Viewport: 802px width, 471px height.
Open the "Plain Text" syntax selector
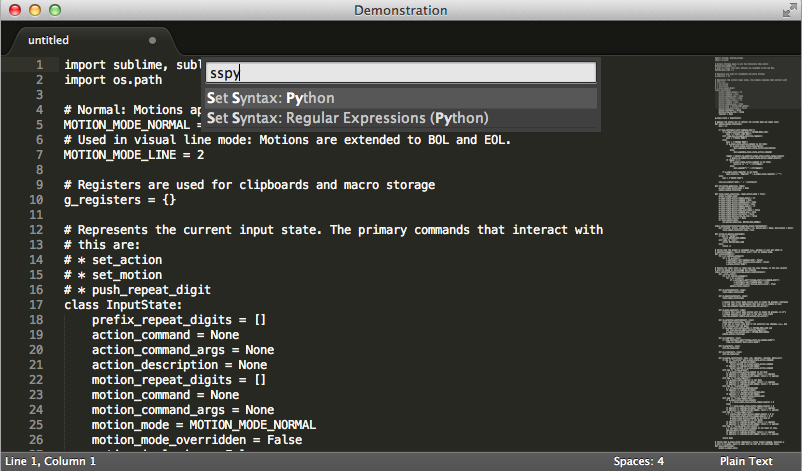tap(745, 461)
